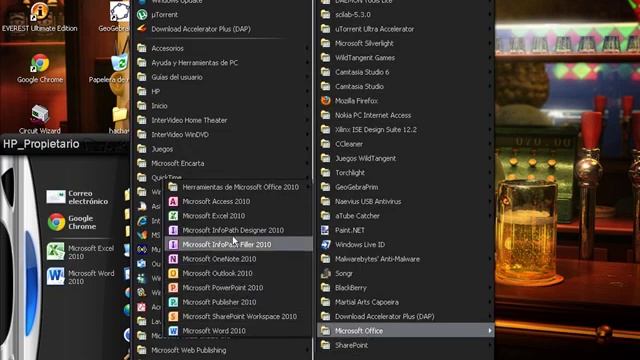Open the CCleaner folder
This screenshot has height=360, width=640.
point(405,144)
